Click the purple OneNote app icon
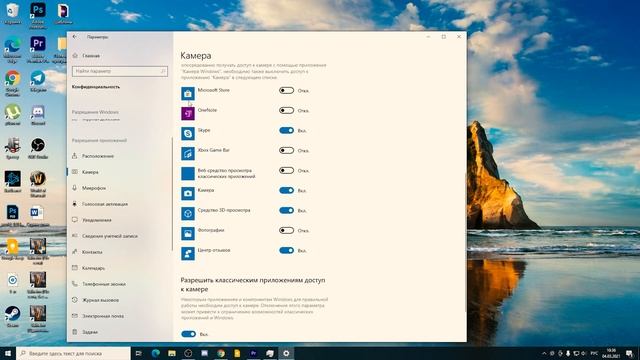 pyautogui.click(x=188, y=113)
